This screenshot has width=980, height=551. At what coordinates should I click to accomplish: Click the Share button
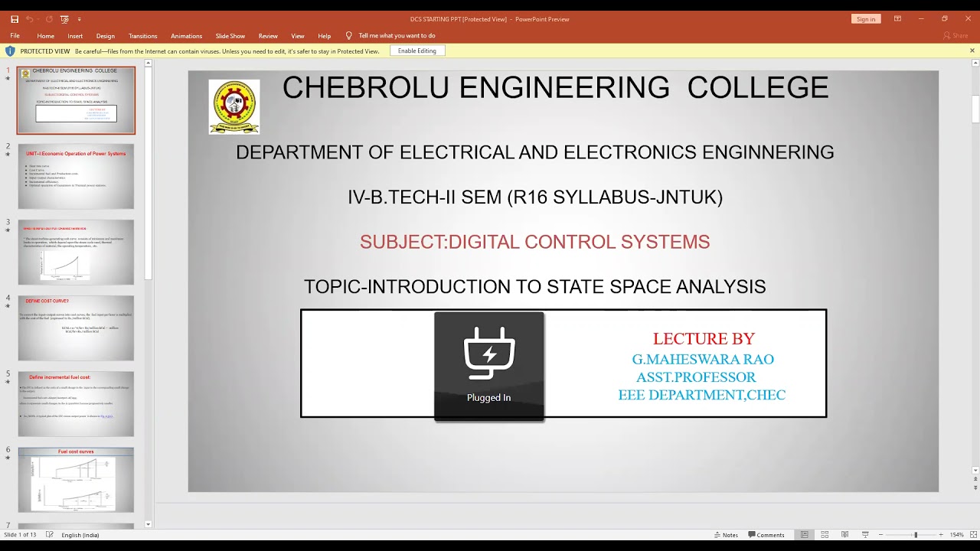[x=956, y=36]
